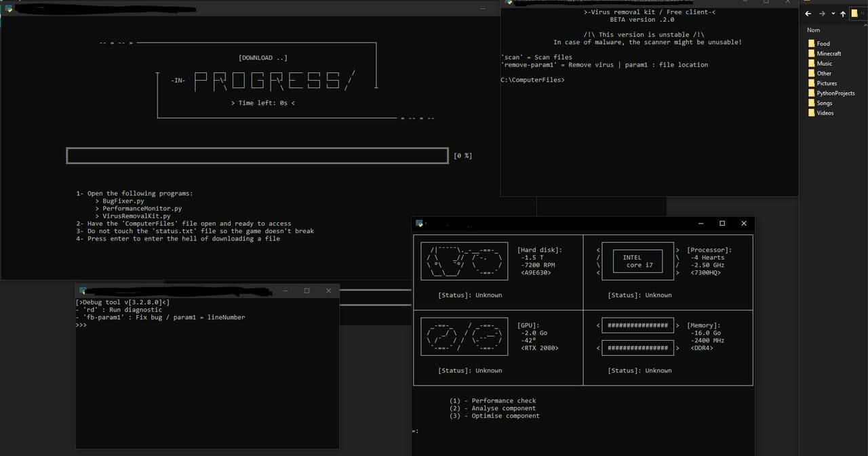Screen dimensions: 868x456
Task: Close the Debug tool window
Action: (x=329, y=290)
